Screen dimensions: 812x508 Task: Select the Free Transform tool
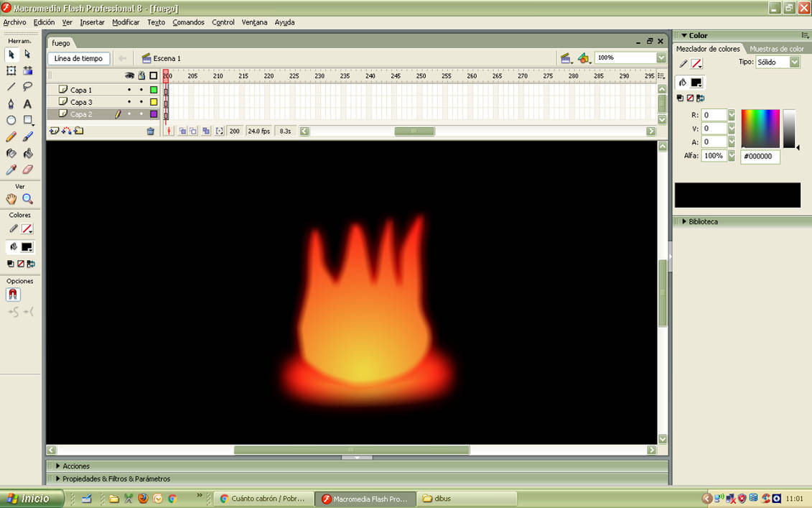coord(11,70)
